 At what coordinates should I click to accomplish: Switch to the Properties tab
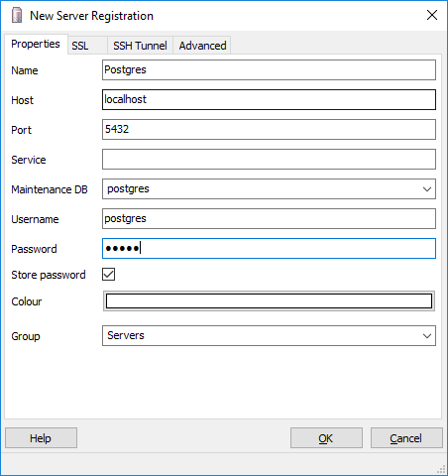click(x=36, y=44)
